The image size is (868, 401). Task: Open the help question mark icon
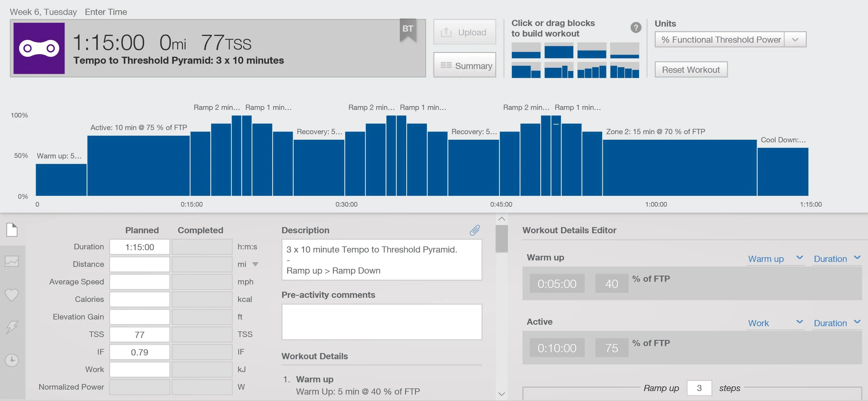(636, 28)
